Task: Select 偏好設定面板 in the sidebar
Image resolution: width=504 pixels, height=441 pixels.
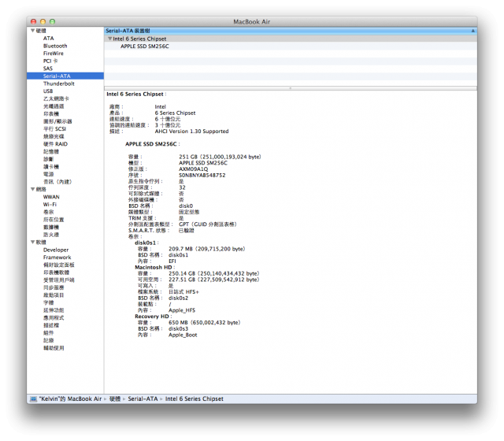Action: click(59, 265)
